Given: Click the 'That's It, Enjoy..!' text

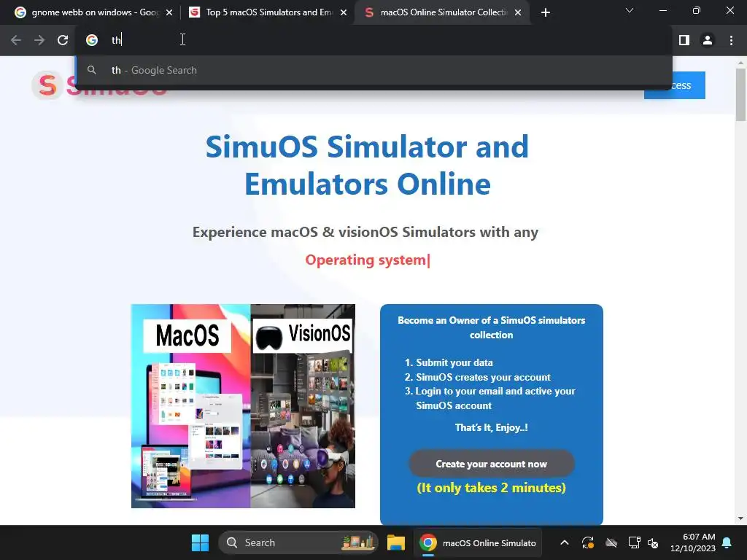Looking at the screenshot, I should [x=491, y=427].
